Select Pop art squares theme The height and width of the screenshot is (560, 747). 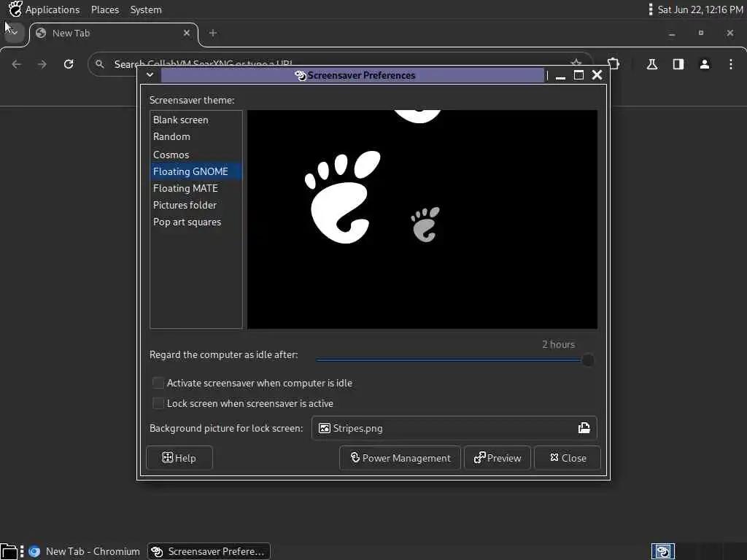pyautogui.click(x=196, y=222)
